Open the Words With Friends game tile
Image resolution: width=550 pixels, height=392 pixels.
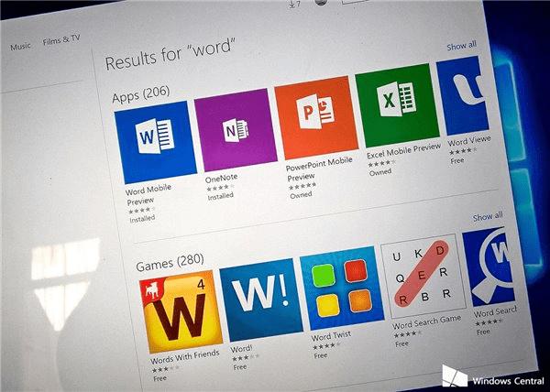coord(181,311)
